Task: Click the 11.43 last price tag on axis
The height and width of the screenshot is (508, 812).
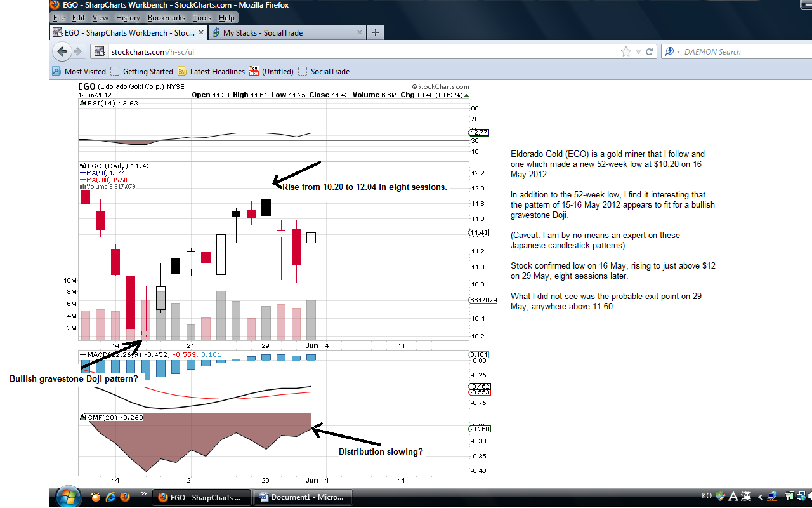Action: coord(478,233)
